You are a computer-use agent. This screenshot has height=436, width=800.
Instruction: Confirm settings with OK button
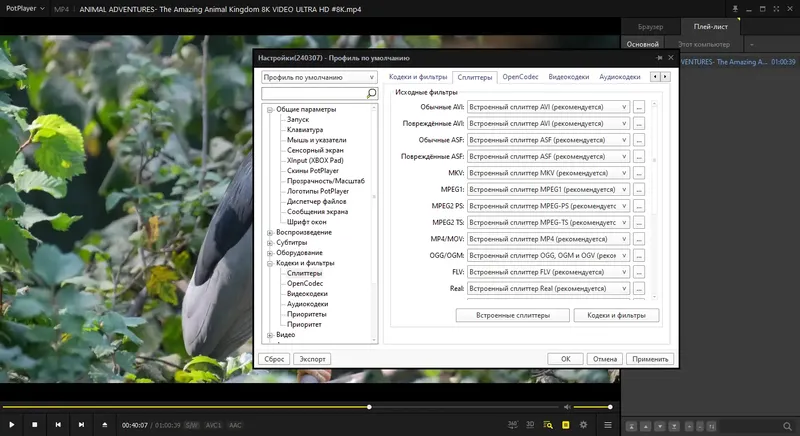(x=565, y=359)
